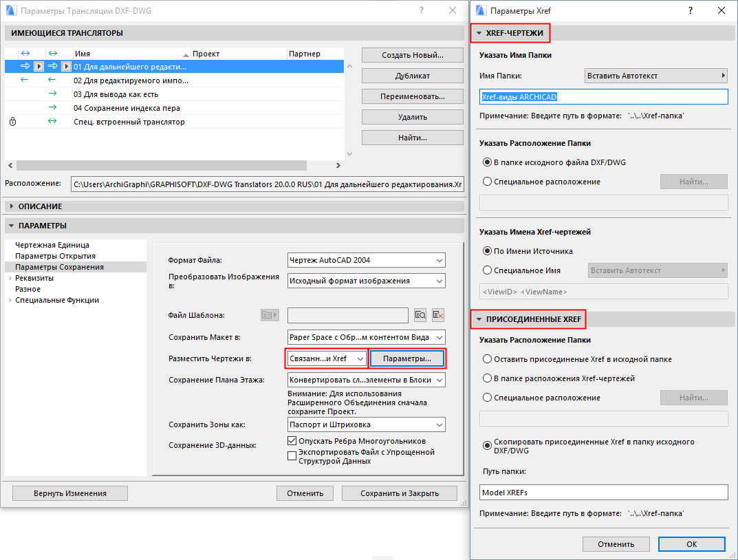Viewport: 738px width, 560px height.
Task: Open 'Сохранить Зоны как' dropdown
Action: pyautogui.click(x=366, y=424)
